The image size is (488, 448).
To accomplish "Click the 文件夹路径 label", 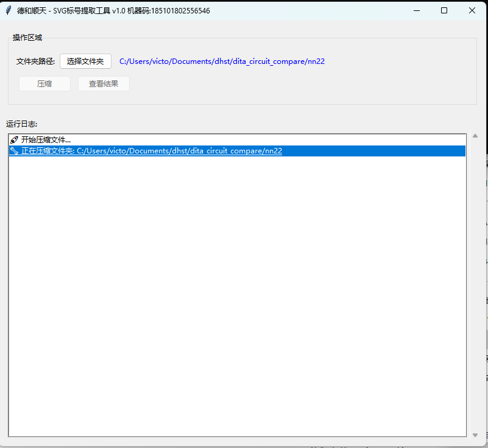I will pos(35,61).
